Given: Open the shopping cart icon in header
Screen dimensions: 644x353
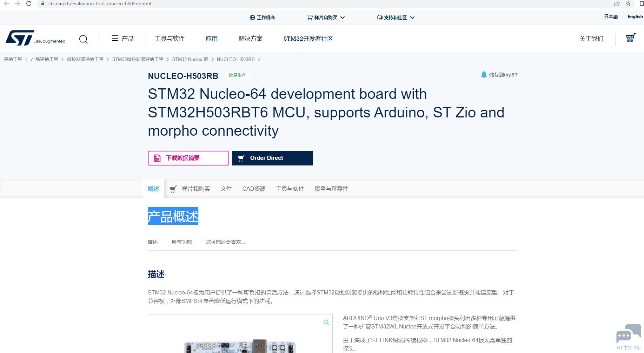Looking at the screenshot, I should (631, 38).
